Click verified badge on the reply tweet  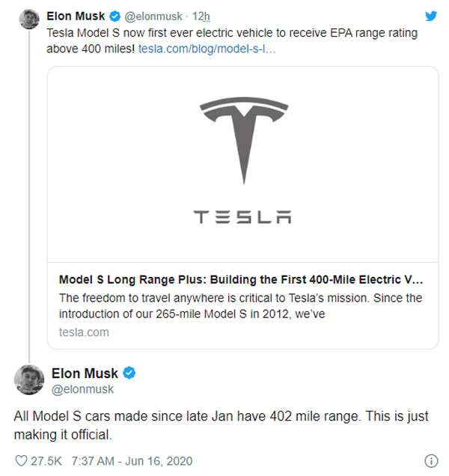coord(129,373)
